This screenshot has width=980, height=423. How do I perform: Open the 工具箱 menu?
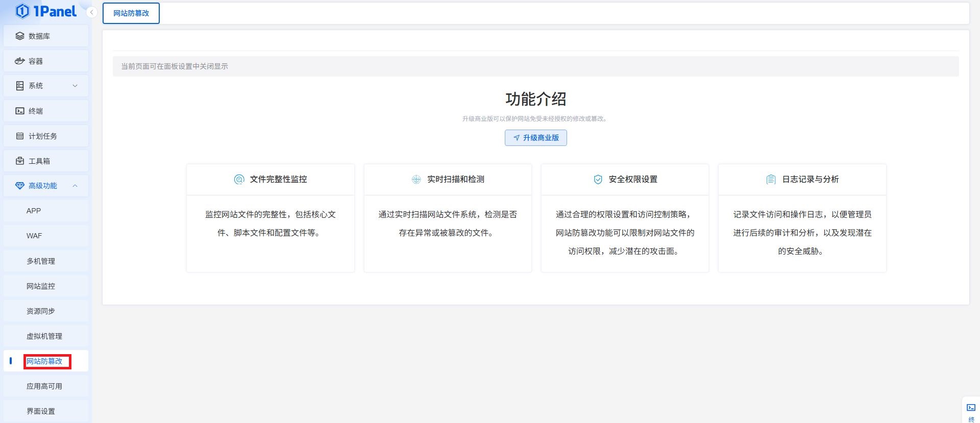coord(46,161)
